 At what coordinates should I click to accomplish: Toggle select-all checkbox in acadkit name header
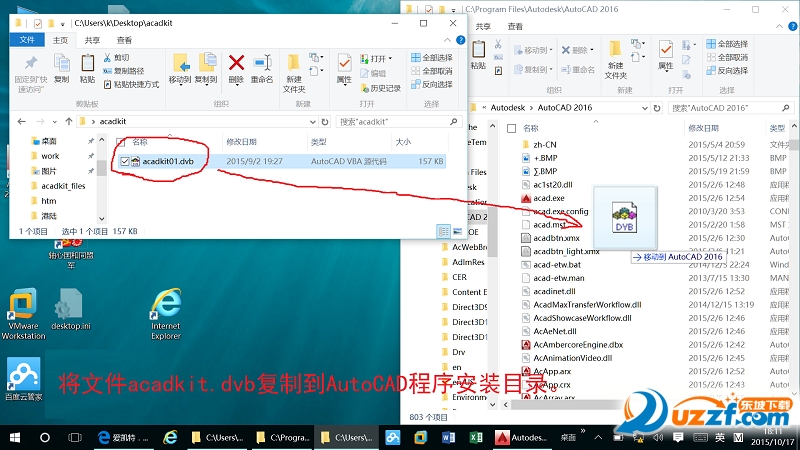click(120, 142)
